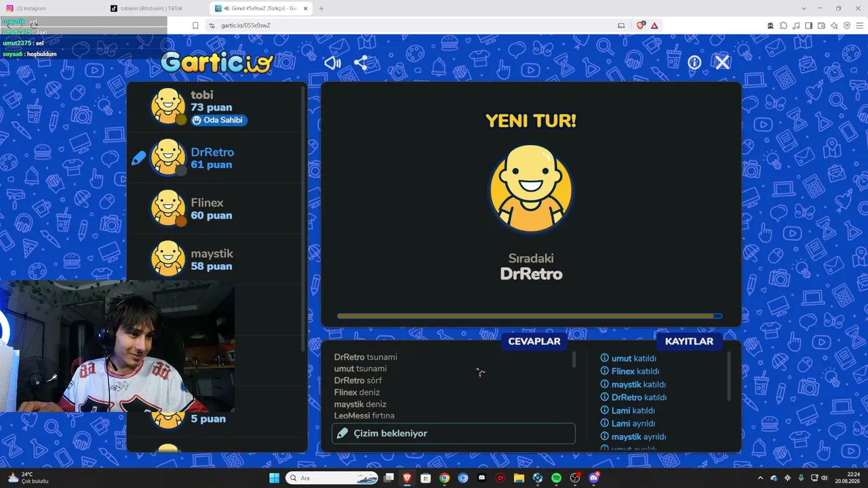This screenshot has width=868, height=488.
Task: Click the records list scrollbar
Action: 729,376
